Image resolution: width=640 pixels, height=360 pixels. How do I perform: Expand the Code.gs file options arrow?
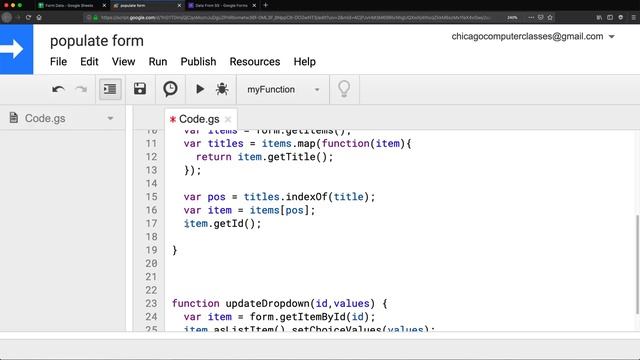point(110,118)
